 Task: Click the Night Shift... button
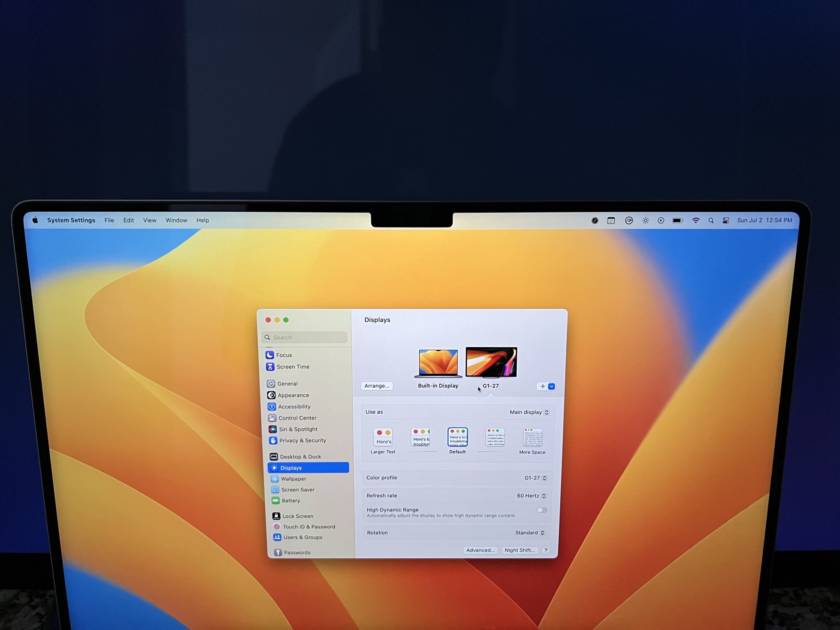coord(520,550)
